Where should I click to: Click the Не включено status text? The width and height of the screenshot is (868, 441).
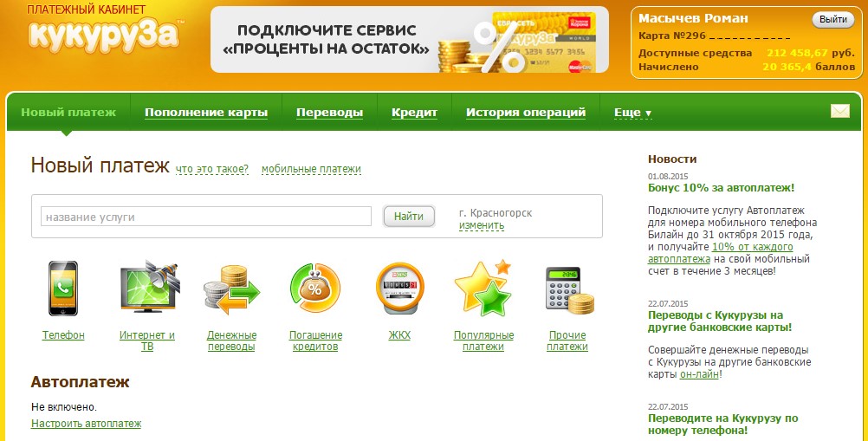point(63,407)
